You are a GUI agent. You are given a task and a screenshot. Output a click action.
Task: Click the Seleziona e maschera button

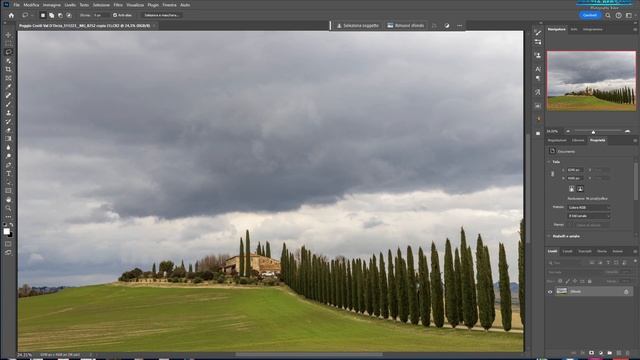pos(161,15)
